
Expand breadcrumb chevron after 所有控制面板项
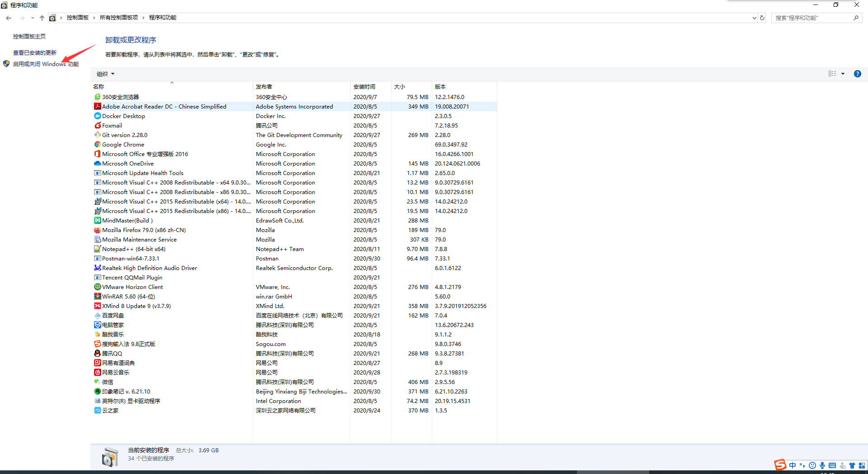pyautogui.click(x=143, y=18)
